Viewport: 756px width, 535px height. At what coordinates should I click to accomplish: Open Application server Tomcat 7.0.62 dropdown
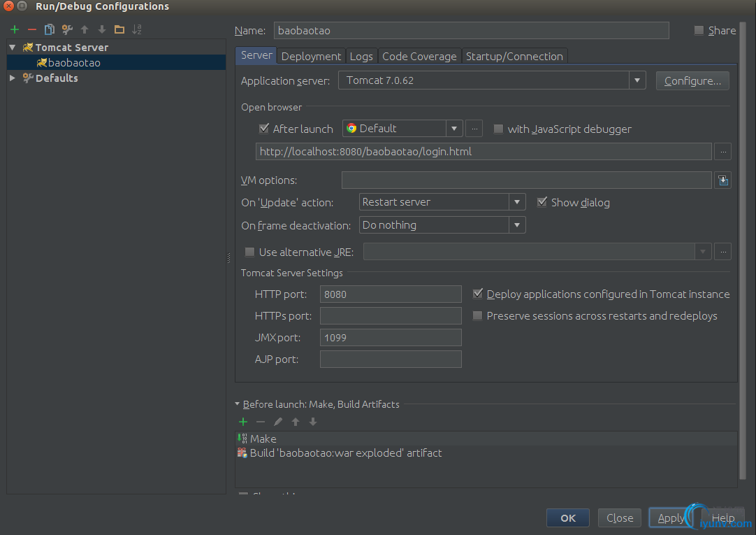click(x=637, y=80)
